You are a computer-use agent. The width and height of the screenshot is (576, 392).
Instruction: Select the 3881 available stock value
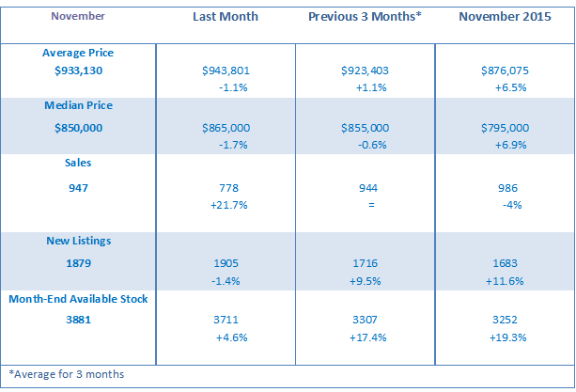pyautogui.click(x=79, y=317)
